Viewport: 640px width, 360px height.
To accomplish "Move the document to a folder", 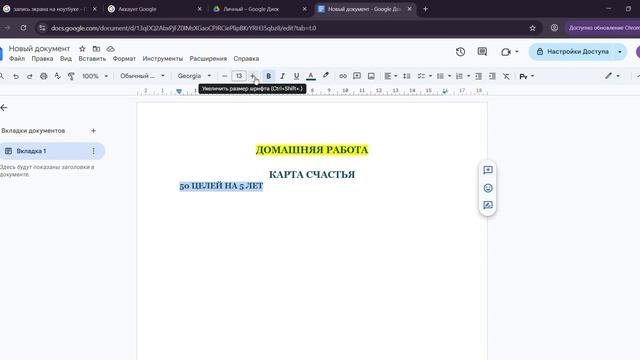I will coord(96,49).
